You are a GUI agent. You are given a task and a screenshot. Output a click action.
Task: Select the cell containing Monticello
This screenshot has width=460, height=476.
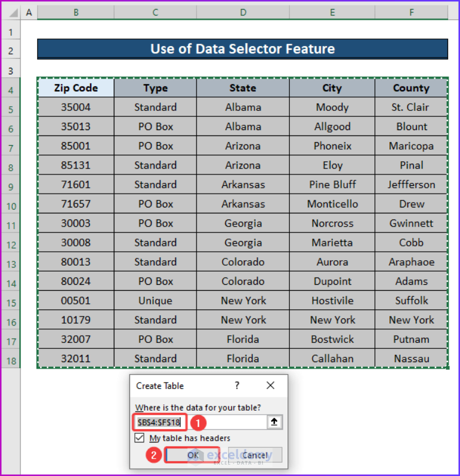[x=332, y=204]
